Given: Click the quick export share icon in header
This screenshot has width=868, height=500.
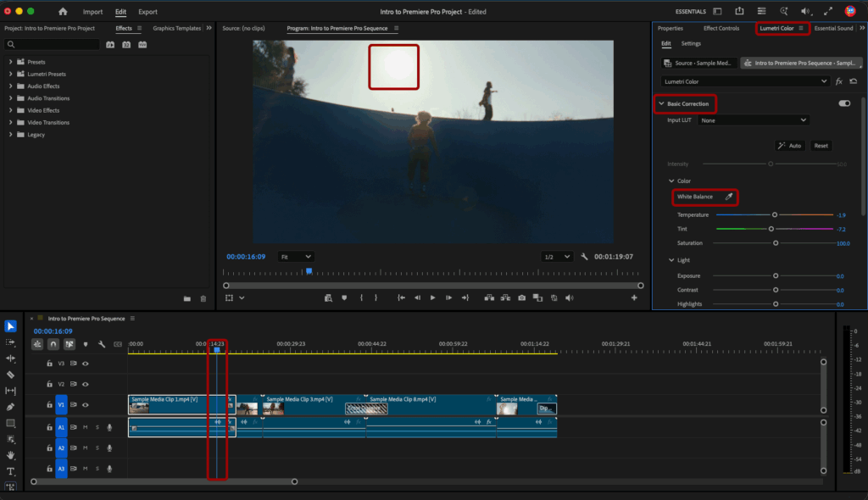Looking at the screenshot, I should click(739, 11).
